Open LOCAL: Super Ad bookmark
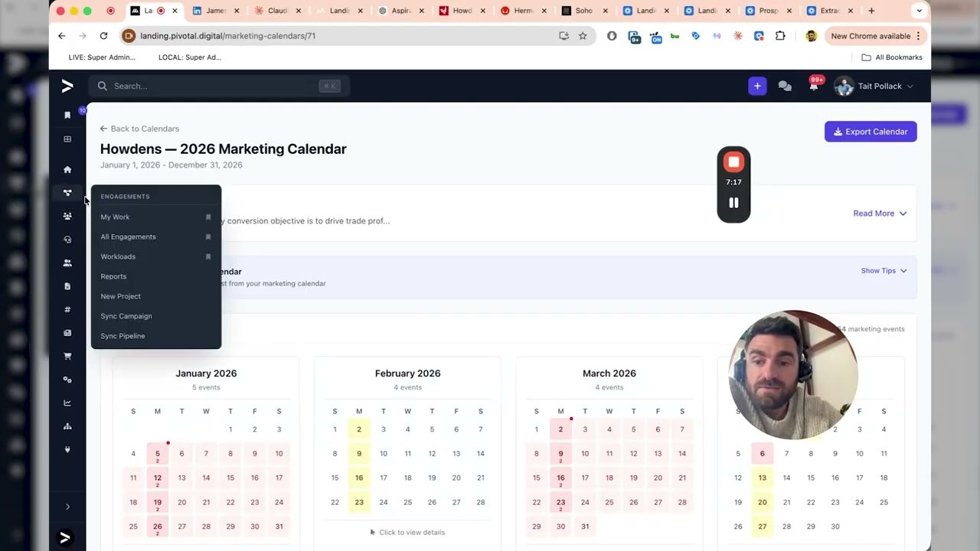 point(190,57)
